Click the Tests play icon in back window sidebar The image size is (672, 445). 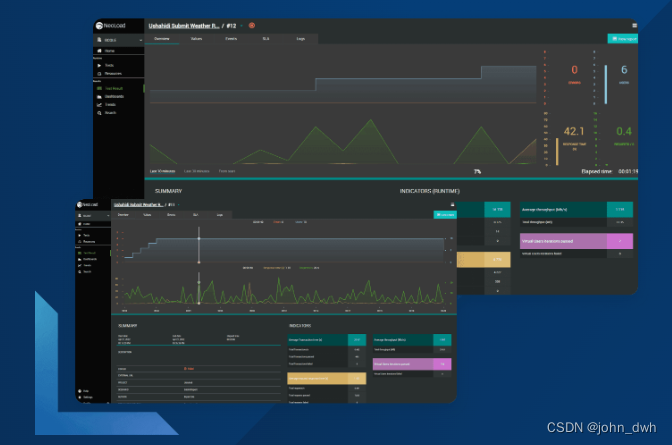click(99, 66)
